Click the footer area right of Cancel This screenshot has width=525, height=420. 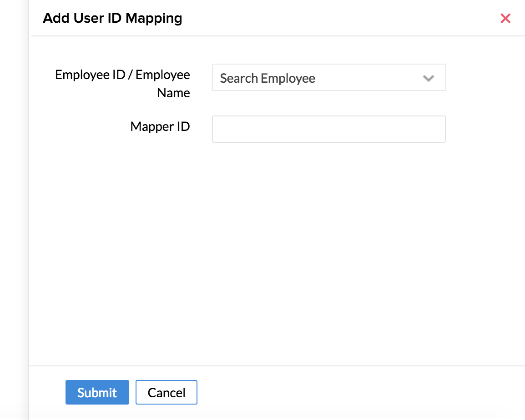pos(355,392)
